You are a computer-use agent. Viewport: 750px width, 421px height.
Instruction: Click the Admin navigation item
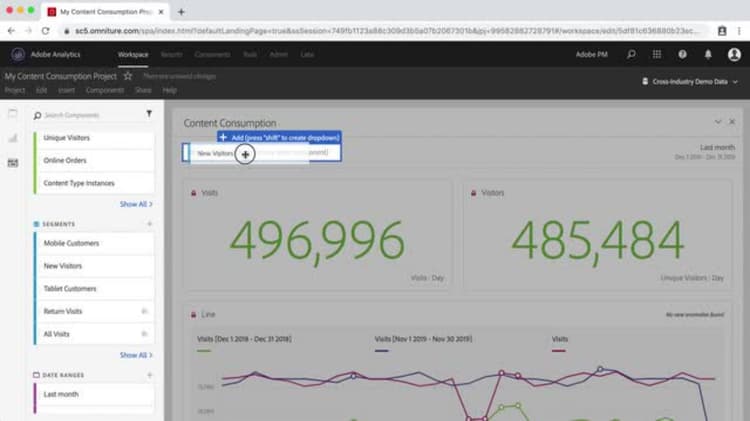tap(278, 55)
